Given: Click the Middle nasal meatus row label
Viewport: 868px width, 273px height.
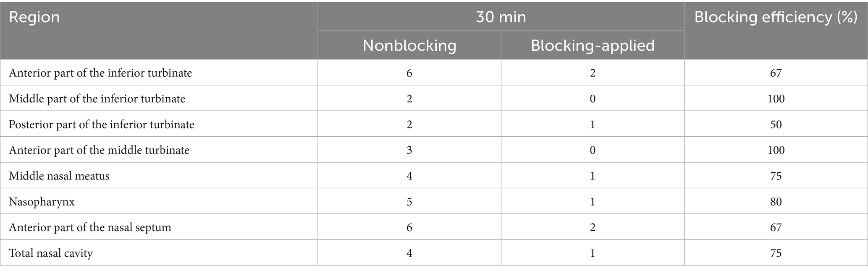Looking at the screenshot, I should point(59,176).
